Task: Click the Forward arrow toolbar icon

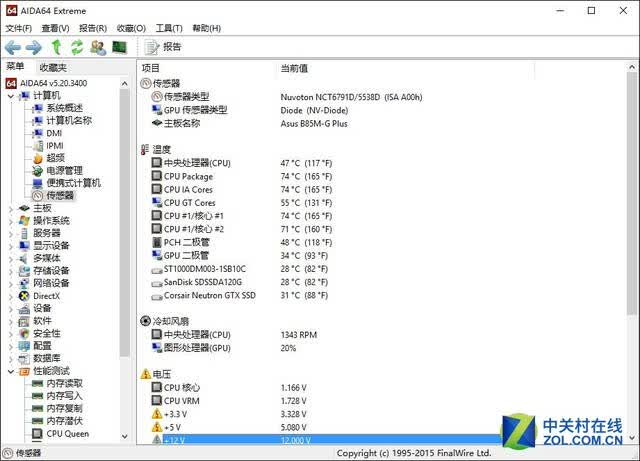Action: (x=33, y=47)
